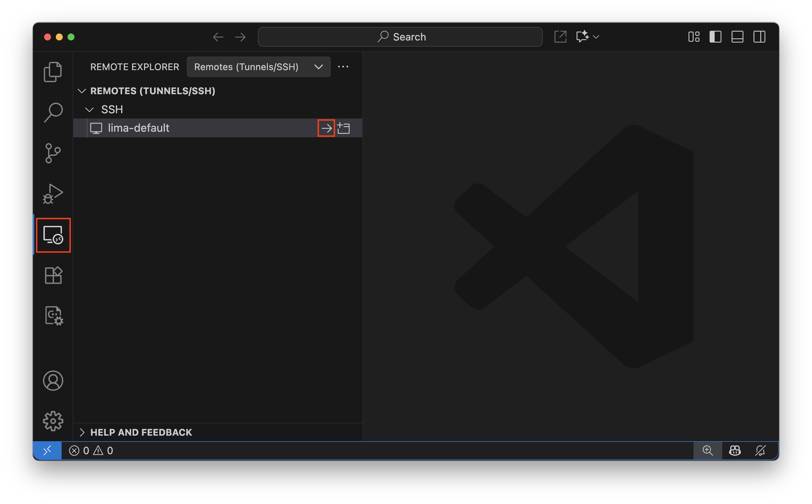Open the Explorer view in activity bar
The width and height of the screenshot is (812, 504).
(53, 72)
